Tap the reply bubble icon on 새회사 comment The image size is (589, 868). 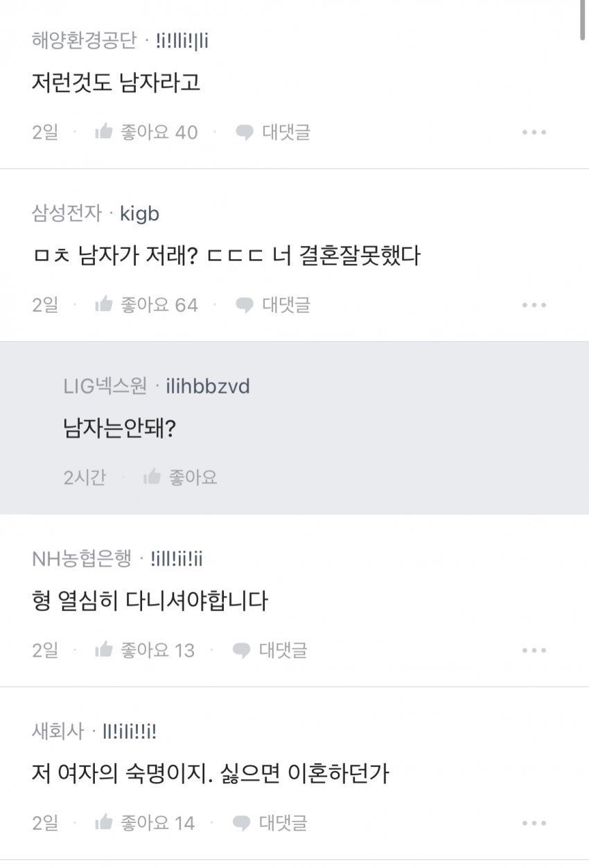(x=241, y=823)
